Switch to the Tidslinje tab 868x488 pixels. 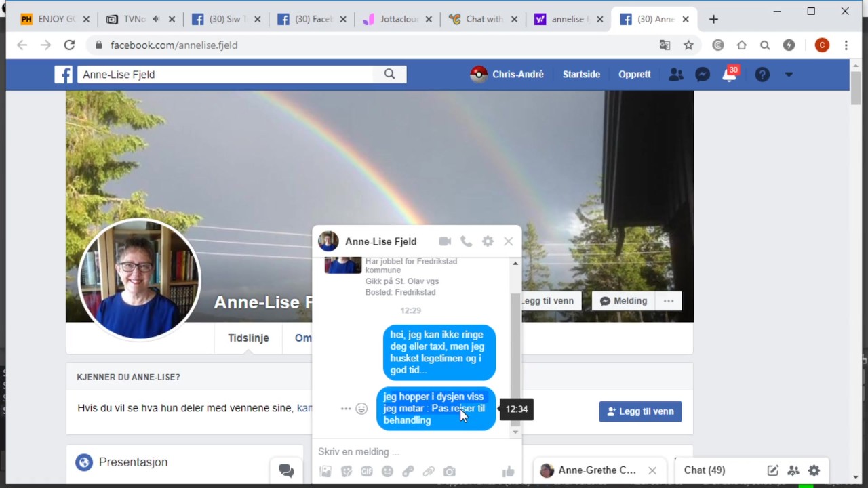click(x=248, y=338)
